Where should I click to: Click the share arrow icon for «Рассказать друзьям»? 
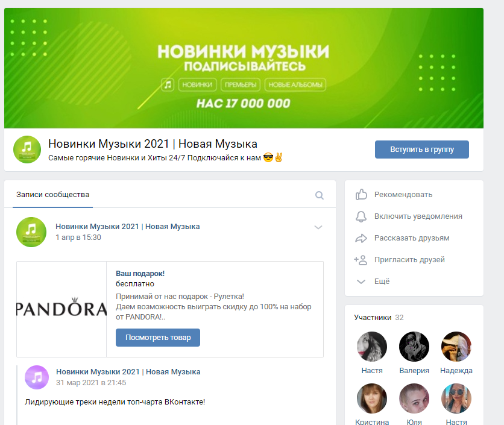(362, 238)
